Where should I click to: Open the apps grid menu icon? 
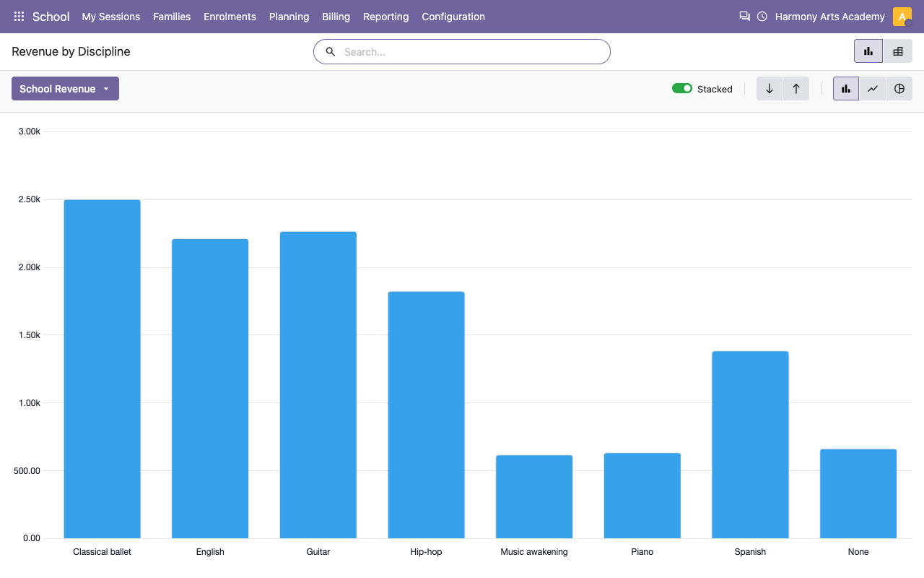tap(19, 17)
